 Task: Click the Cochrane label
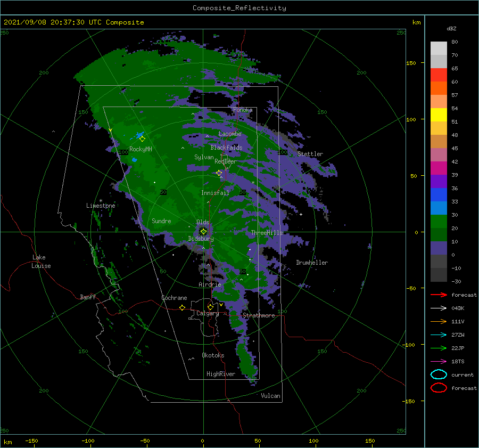[x=174, y=298]
